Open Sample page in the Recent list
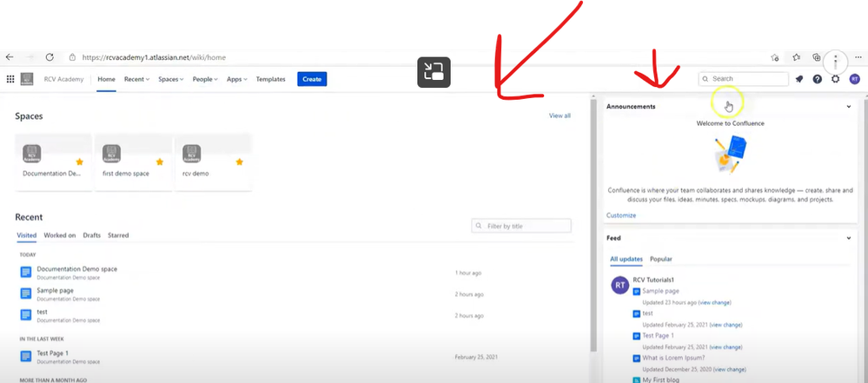 [55, 291]
